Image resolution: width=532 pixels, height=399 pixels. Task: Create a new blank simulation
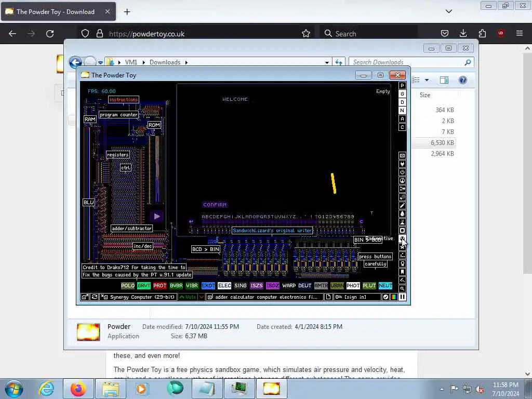pos(328,297)
